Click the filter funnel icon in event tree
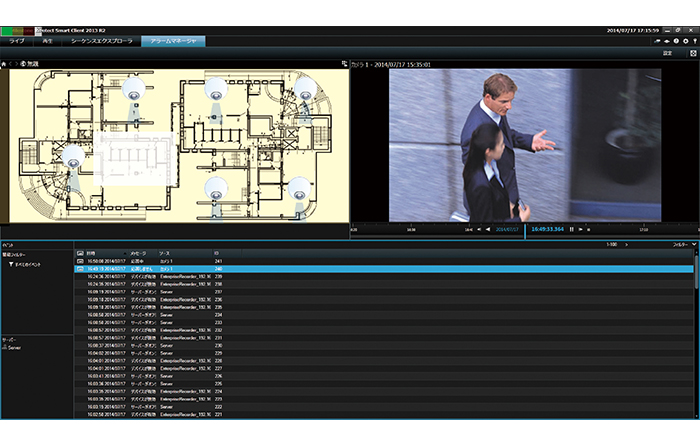Viewport: 700px width, 440px height. (x=10, y=265)
